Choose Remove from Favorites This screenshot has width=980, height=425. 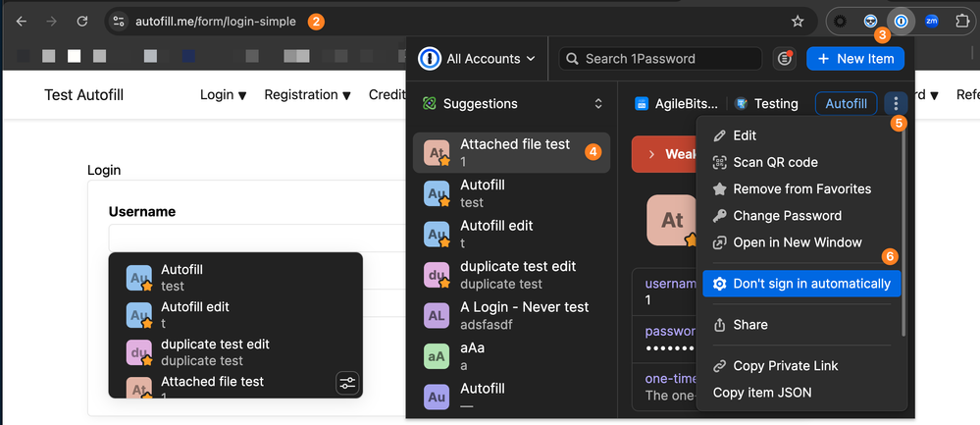pyautogui.click(x=801, y=188)
